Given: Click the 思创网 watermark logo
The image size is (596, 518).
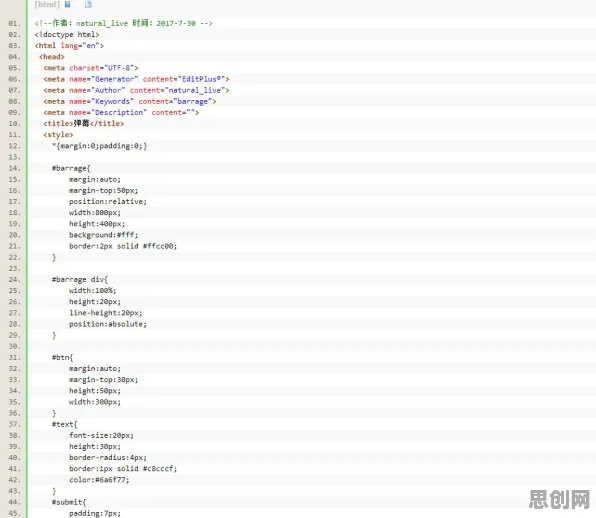Looking at the screenshot, I should [559, 499].
